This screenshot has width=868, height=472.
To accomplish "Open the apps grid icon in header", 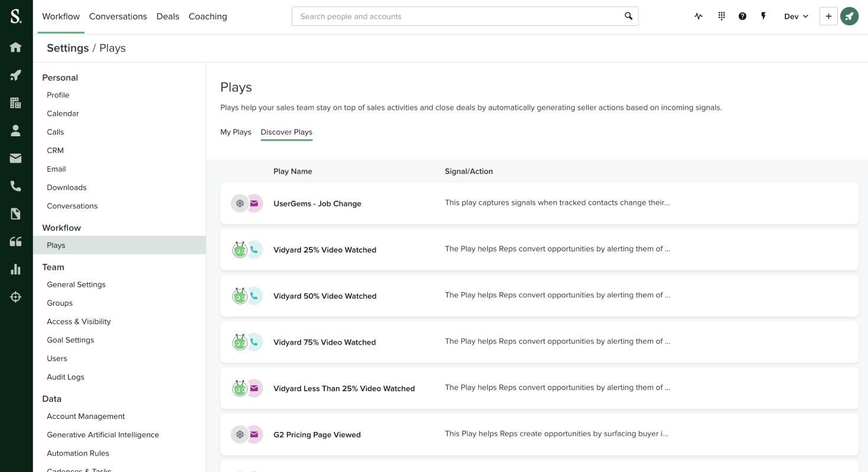I will tap(722, 17).
